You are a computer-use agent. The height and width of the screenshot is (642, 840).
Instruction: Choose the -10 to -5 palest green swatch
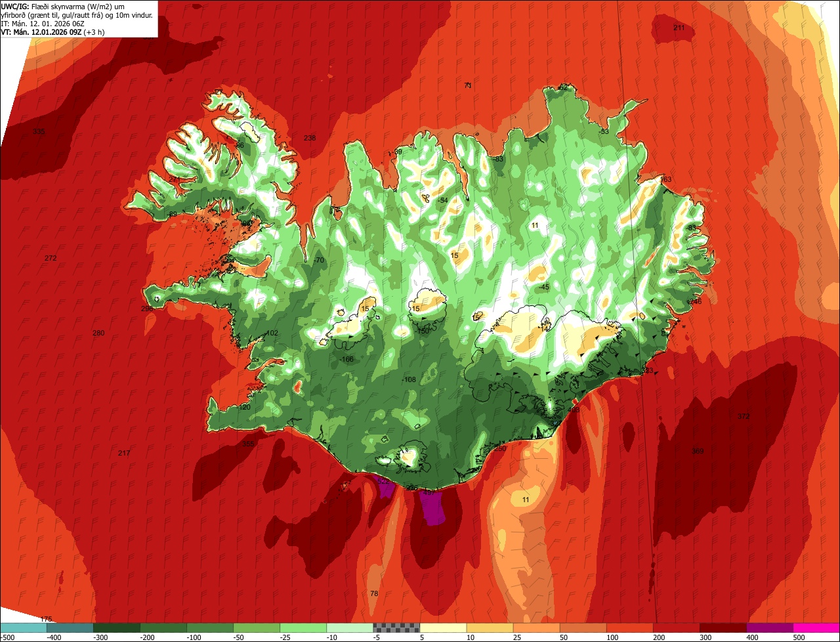[x=350, y=628]
